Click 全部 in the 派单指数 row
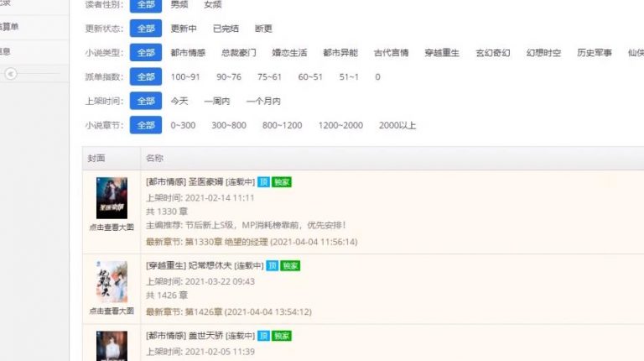This screenshot has height=361, width=644. pos(145,77)
